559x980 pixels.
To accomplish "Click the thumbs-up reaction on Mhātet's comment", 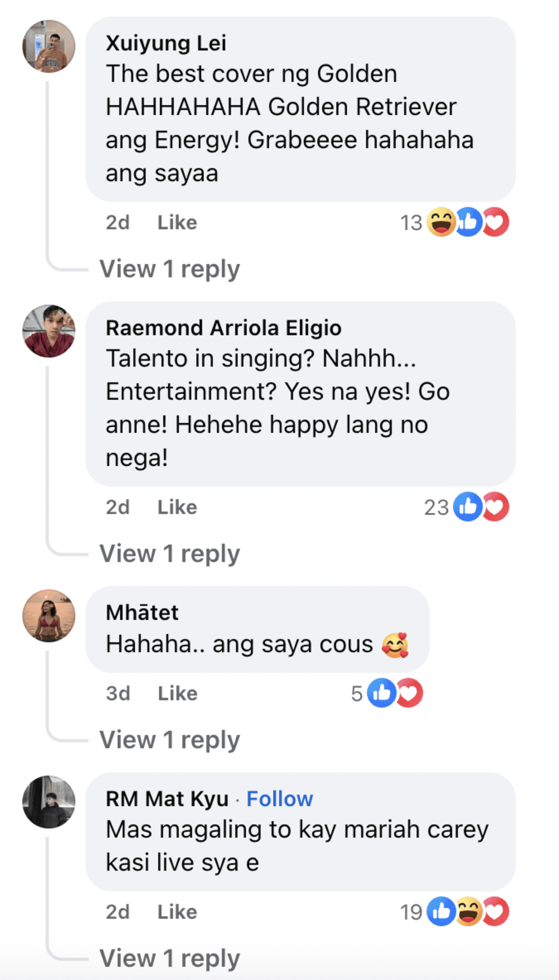I will click(x=381, y=693).
